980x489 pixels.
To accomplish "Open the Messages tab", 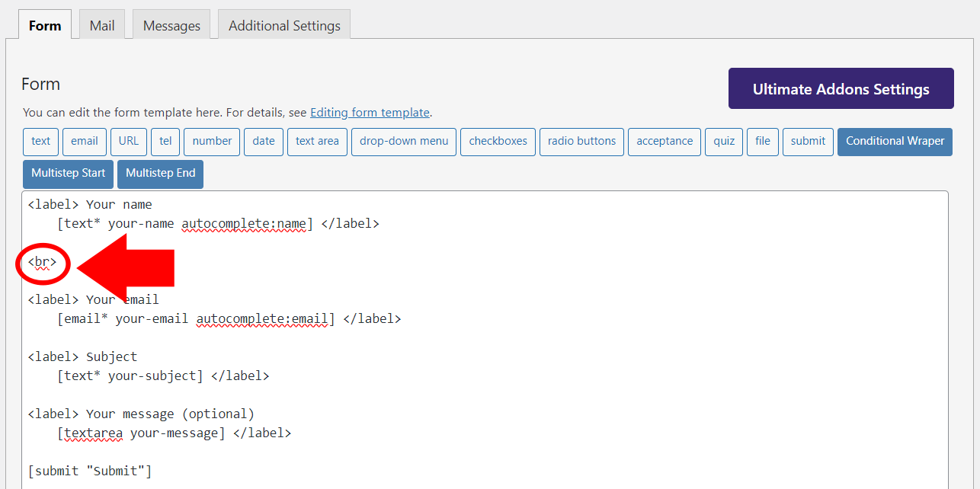I will (171, 25).
